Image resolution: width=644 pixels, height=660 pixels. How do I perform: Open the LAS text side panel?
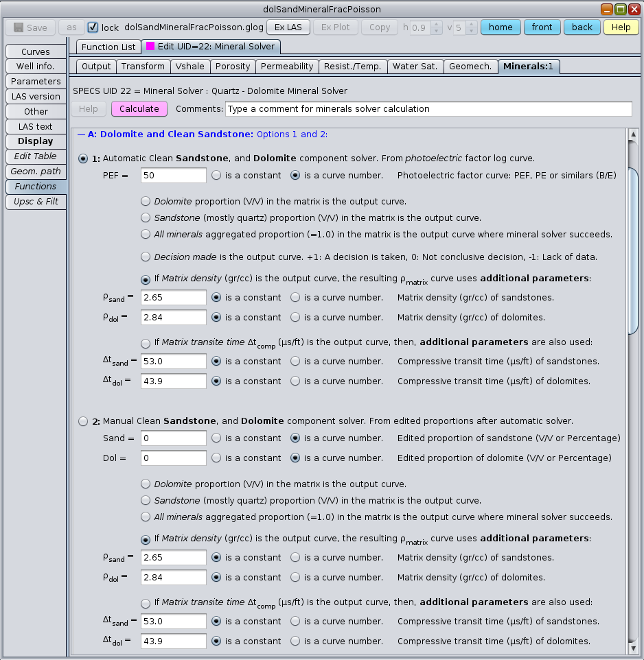pos(36,126)
